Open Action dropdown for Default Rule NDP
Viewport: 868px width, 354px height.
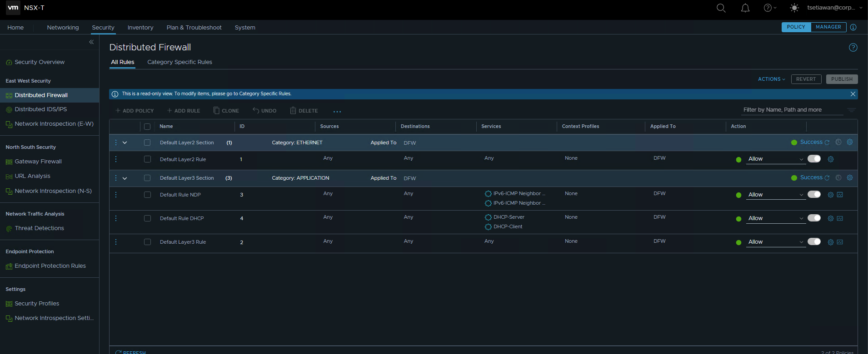776,195
